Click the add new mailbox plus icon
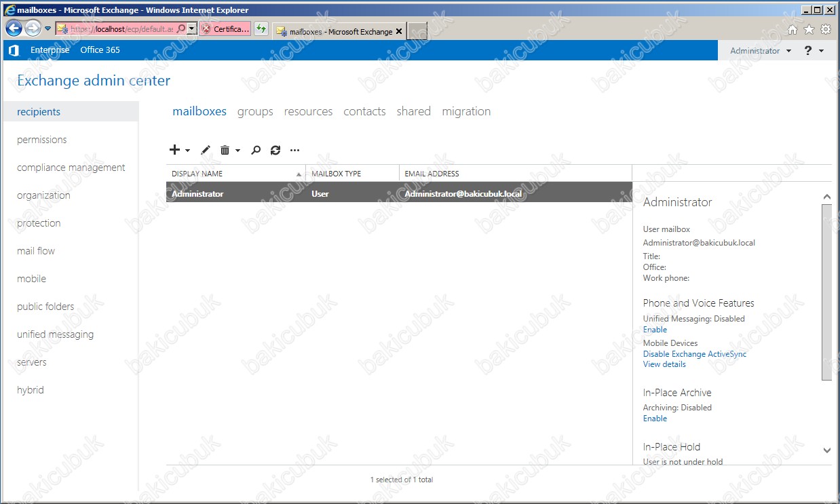This screenshot has width=840, height=504. pos(174,150)
